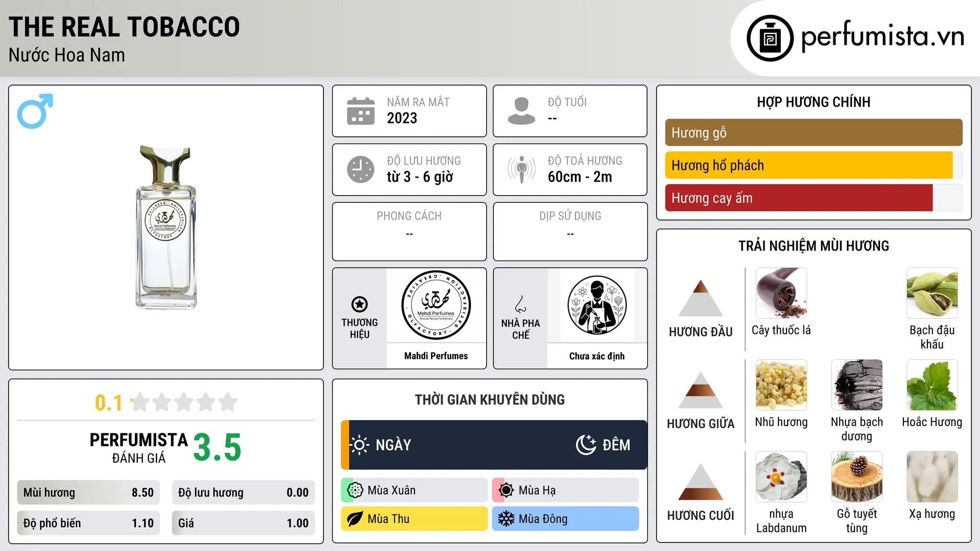Click the Hương cay ấm accord bar
Viewport: 980px width, 551px height.
[813, 198]
